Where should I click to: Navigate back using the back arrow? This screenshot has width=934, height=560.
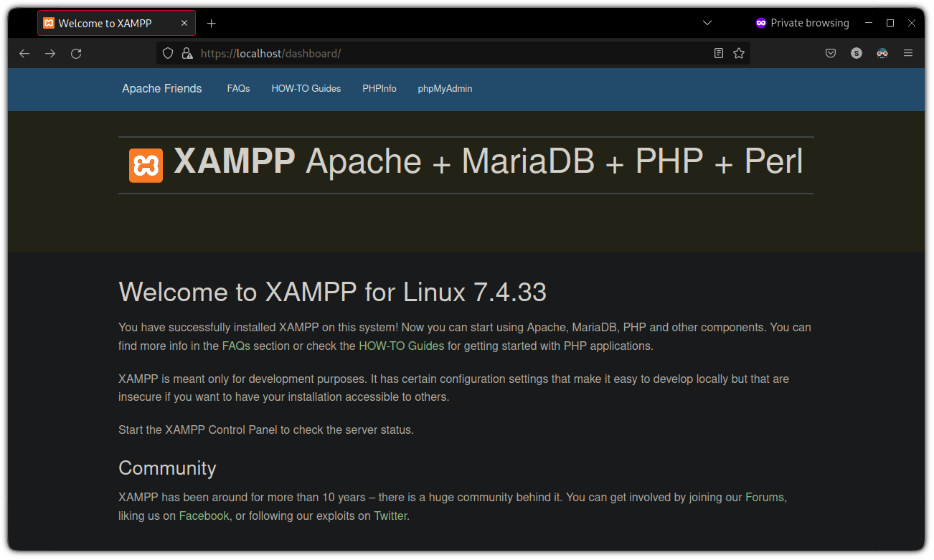(x=24, y=53)
